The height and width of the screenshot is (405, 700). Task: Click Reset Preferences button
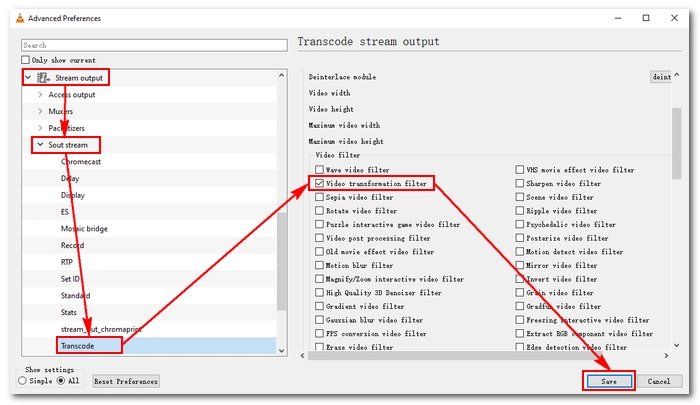click(126, 381)
